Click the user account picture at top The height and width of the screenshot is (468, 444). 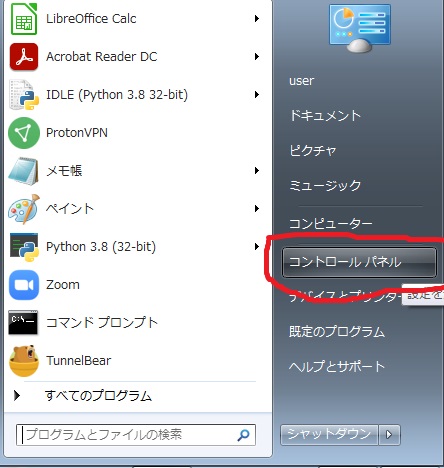click(x=360, y=28)
